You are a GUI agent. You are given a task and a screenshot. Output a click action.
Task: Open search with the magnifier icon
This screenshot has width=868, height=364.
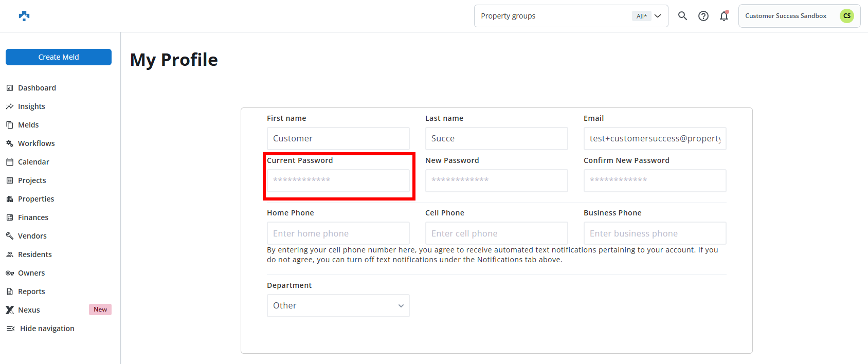(682, 16)
